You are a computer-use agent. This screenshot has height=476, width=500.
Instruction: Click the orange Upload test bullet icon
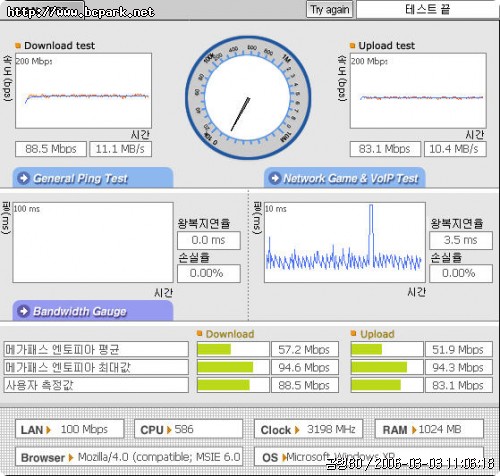[x=352, y=45]
